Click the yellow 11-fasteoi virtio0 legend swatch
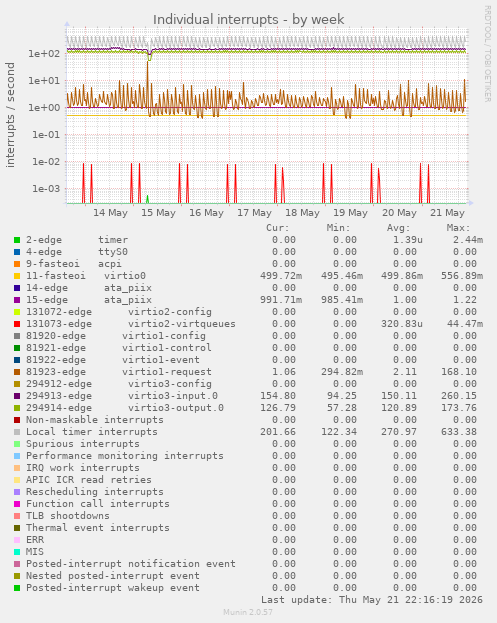This screenshot has height=623, width=497. coord(17,276)
